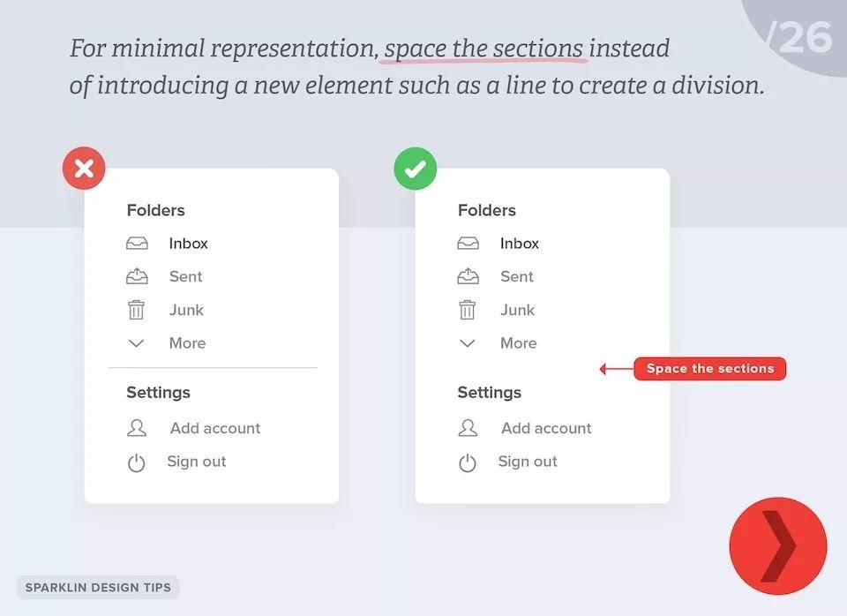Choose Sign out text in right card

[x=528, y=462]
